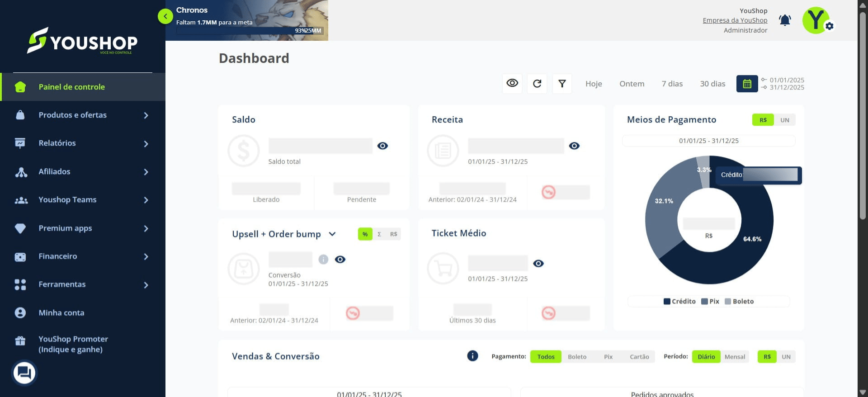868x397 pixels.
Task: Select 7 dias period tab
Action: [x=672, y=84]
